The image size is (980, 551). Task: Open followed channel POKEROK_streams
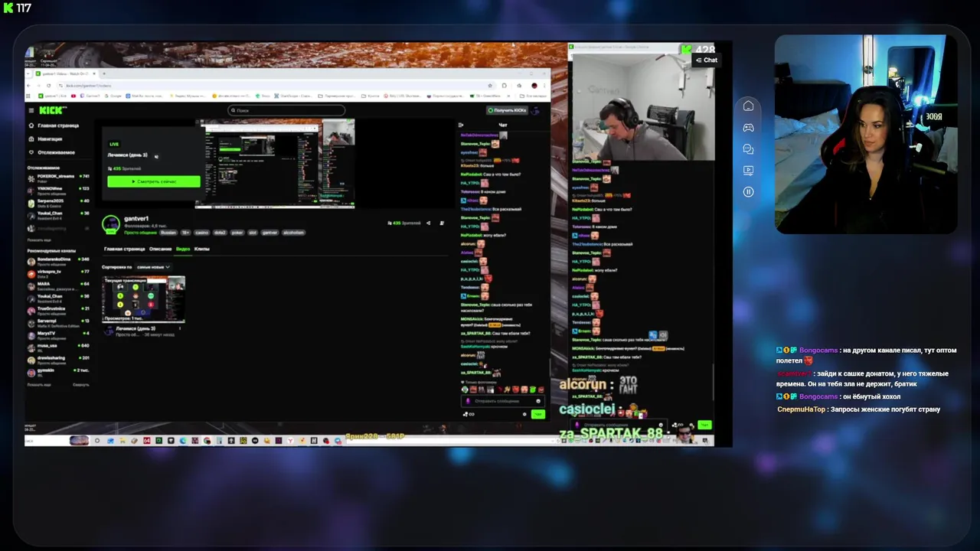58,177
